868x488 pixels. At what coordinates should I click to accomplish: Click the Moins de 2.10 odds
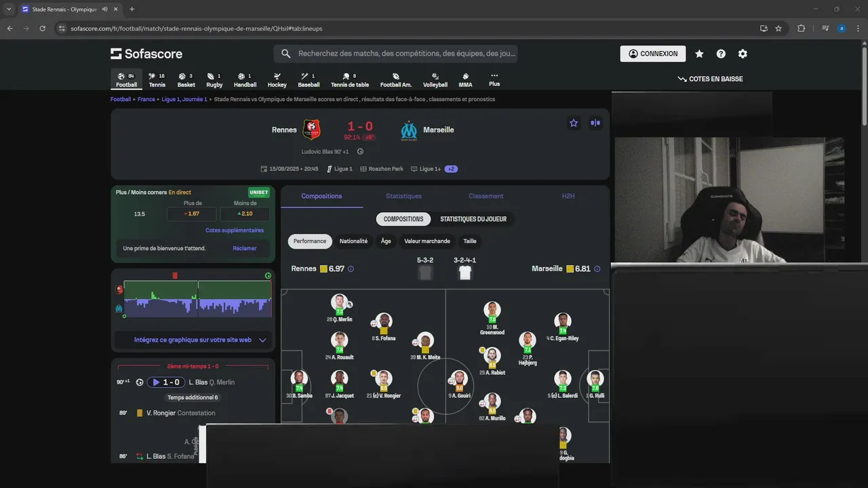[x=245, y=213]
